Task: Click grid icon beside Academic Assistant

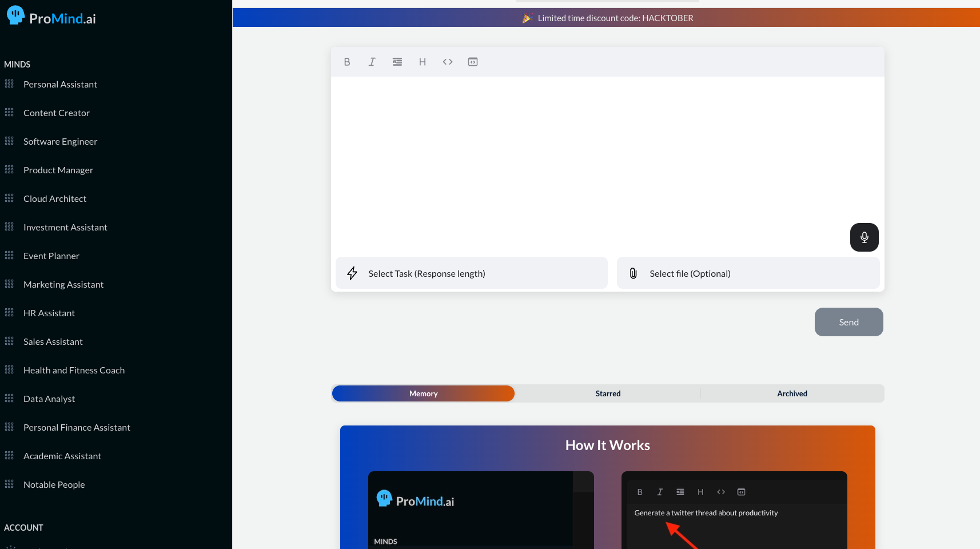Action: tap(9, 456)
